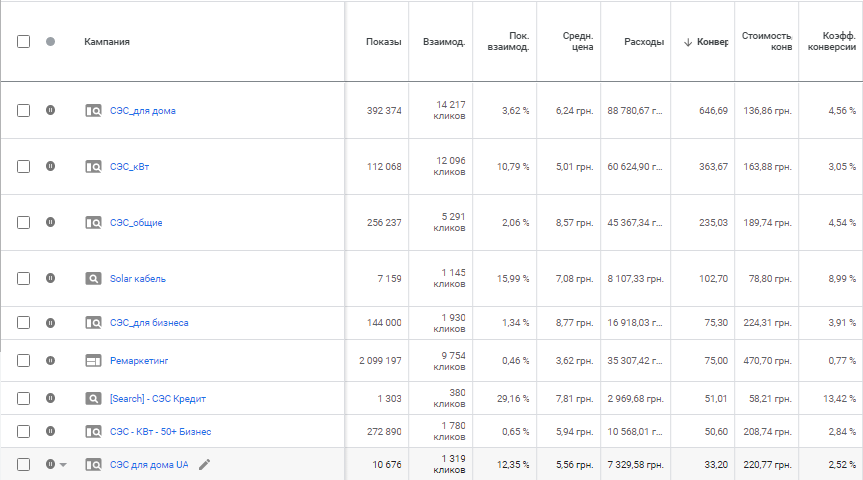Select the checkbox for the Solar кабель campaign
Image resolution: width=863 pixels, height=480 pixels.
[x=23, y=278]
